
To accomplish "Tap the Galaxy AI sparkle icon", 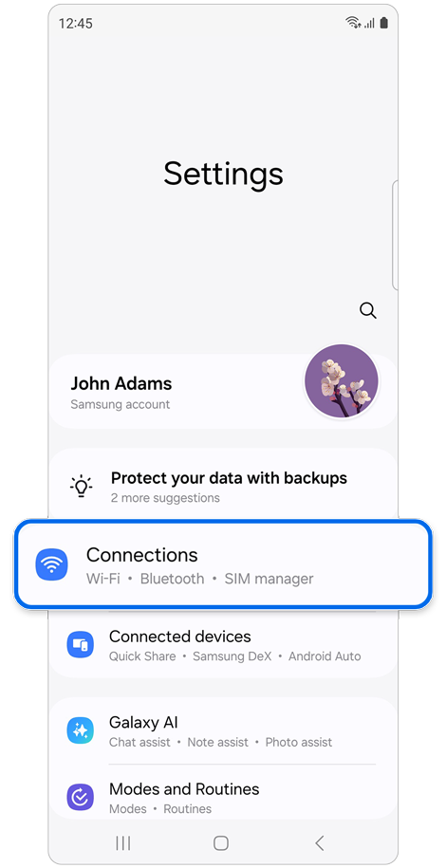I will point(81,730).
